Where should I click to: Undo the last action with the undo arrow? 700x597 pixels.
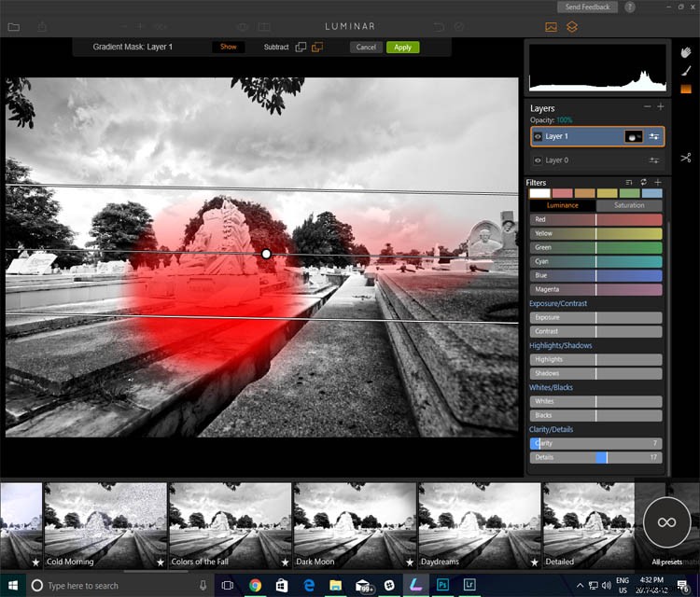pos(439,27)
